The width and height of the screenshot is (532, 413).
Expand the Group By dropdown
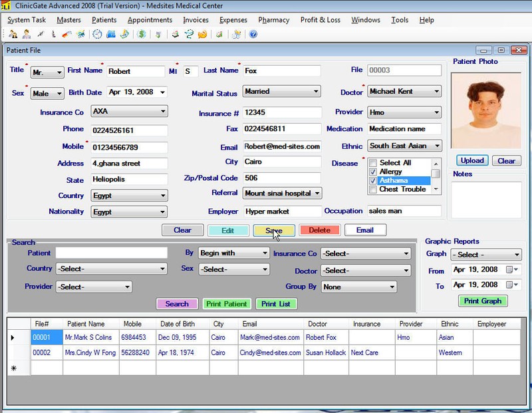tap(358, 287)
